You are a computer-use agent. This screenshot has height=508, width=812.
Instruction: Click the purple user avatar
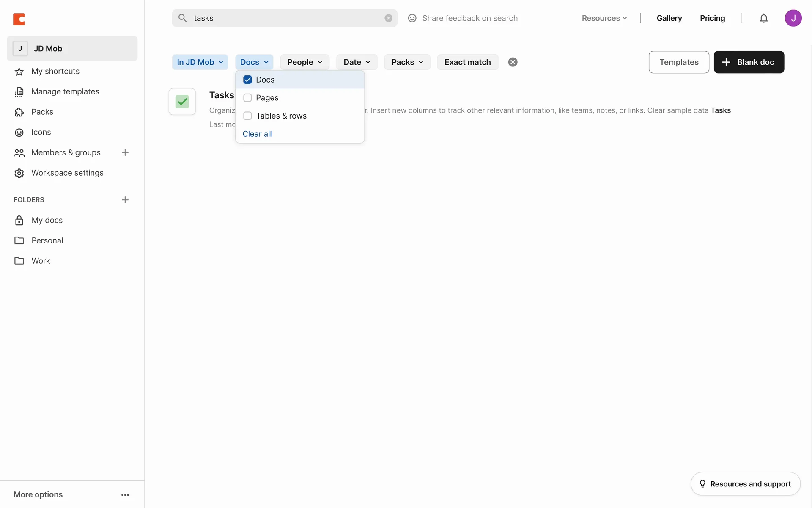pos(793,18)
